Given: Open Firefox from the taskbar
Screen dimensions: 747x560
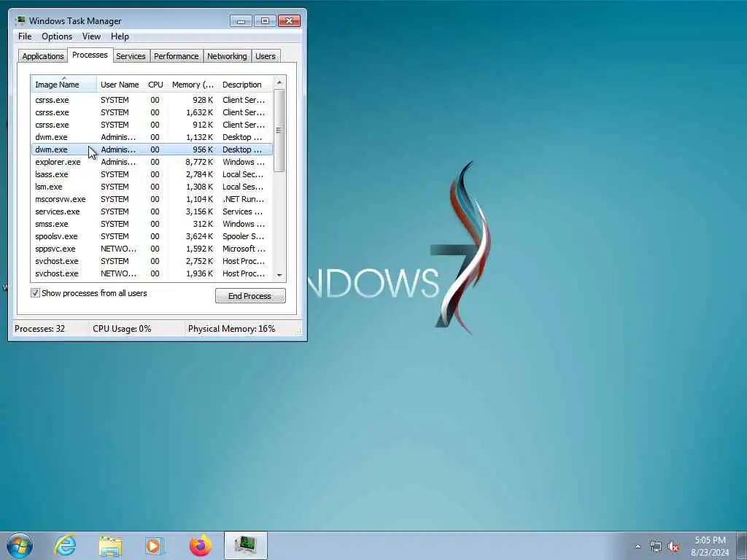Looking at the screenshot, I should point(200,545).
